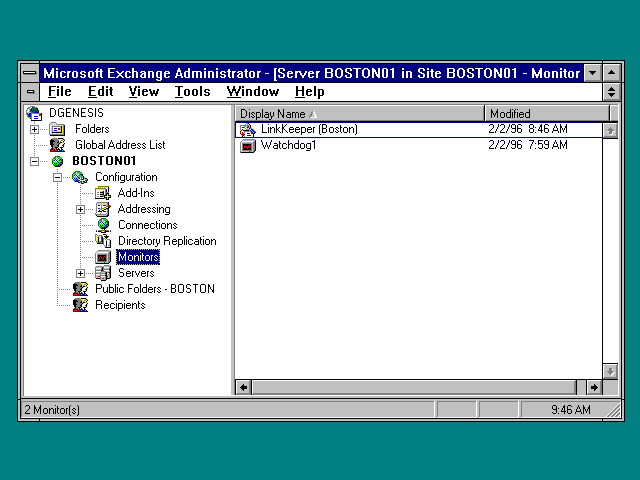Select the highlighted Monitors label
The width and height of the screenshot is (640, 480).
click(138, 257)
